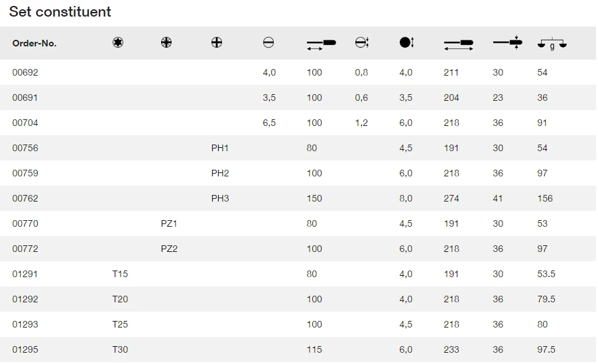598x364 pixels.
Task: Click the Order-No. column header
Action: pos(34,43)
